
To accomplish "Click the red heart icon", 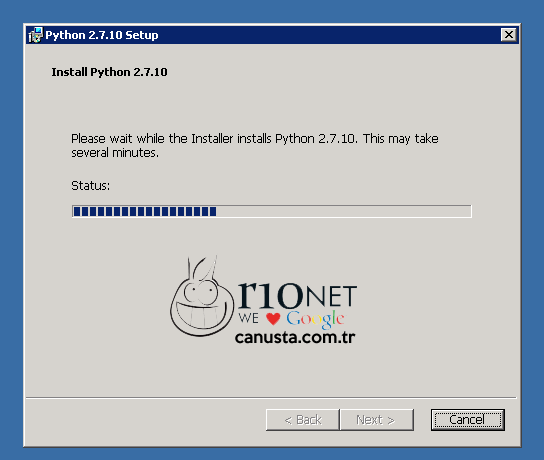I will 273,318.
